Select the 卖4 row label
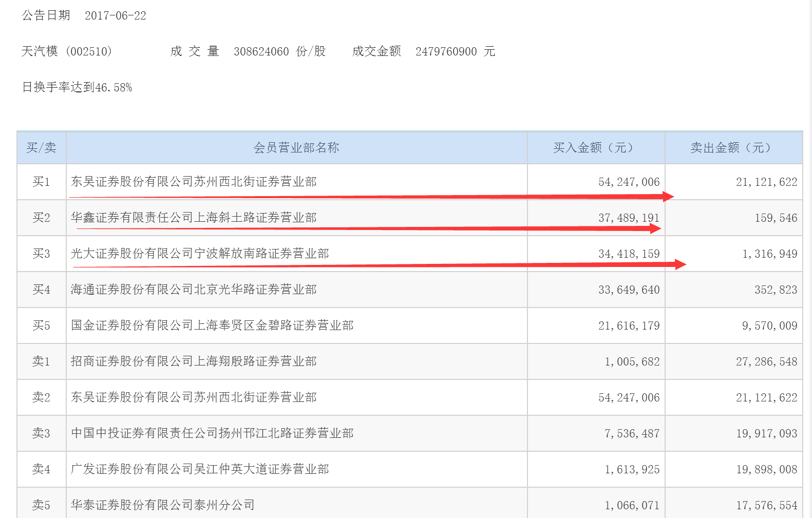 [x=41, y=469]
